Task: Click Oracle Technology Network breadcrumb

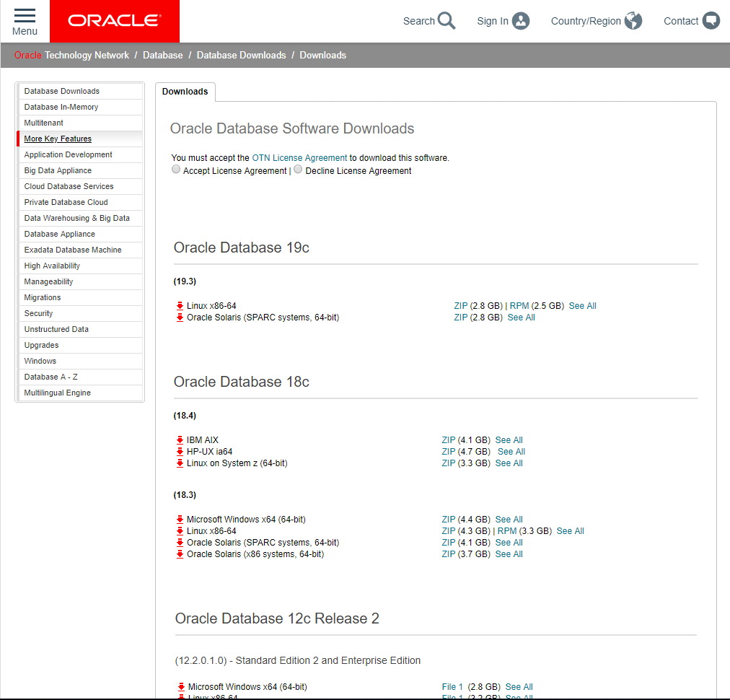Action: (x=71, y=55)
